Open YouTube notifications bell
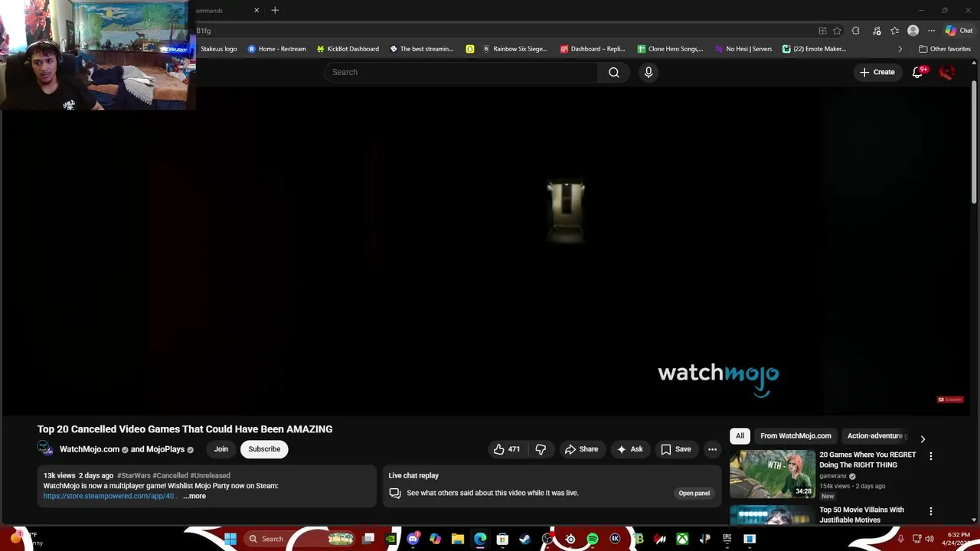Image resolution: width=980 pixels, height=551 pixels. tap(917, 72)
